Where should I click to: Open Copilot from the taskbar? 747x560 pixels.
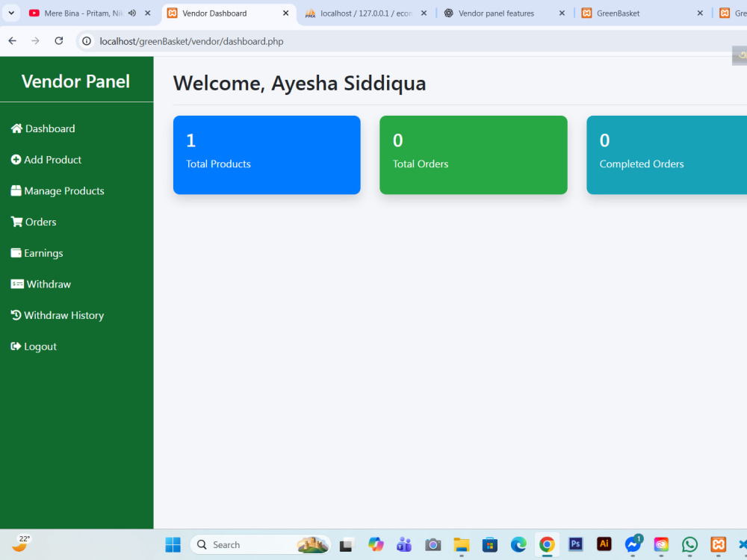click(x=376, y=544)
